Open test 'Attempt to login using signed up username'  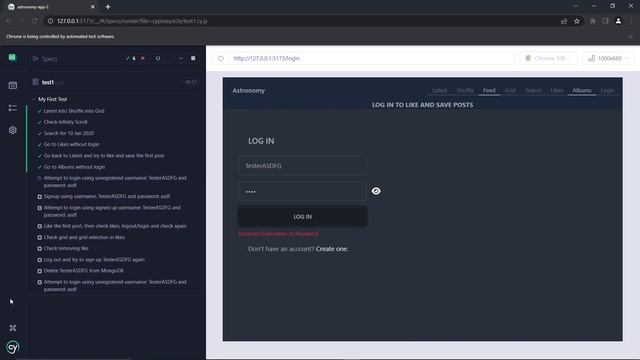pos(112,211)
